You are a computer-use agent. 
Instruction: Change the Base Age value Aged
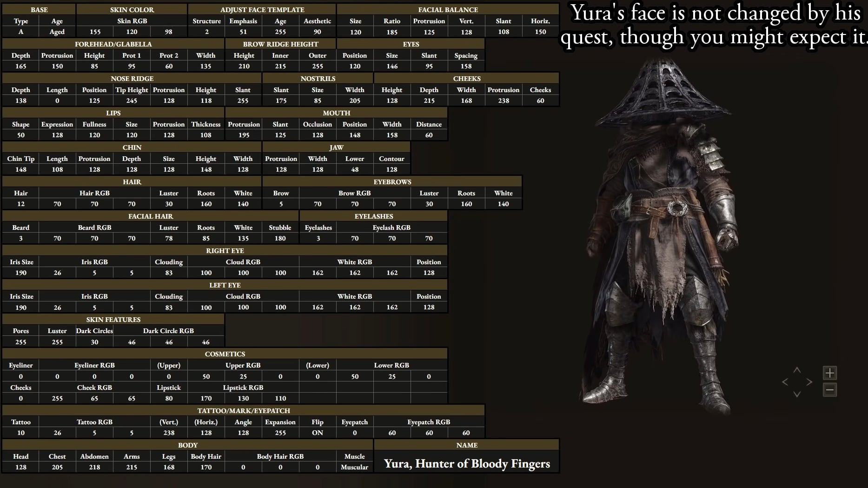(57, 32)
